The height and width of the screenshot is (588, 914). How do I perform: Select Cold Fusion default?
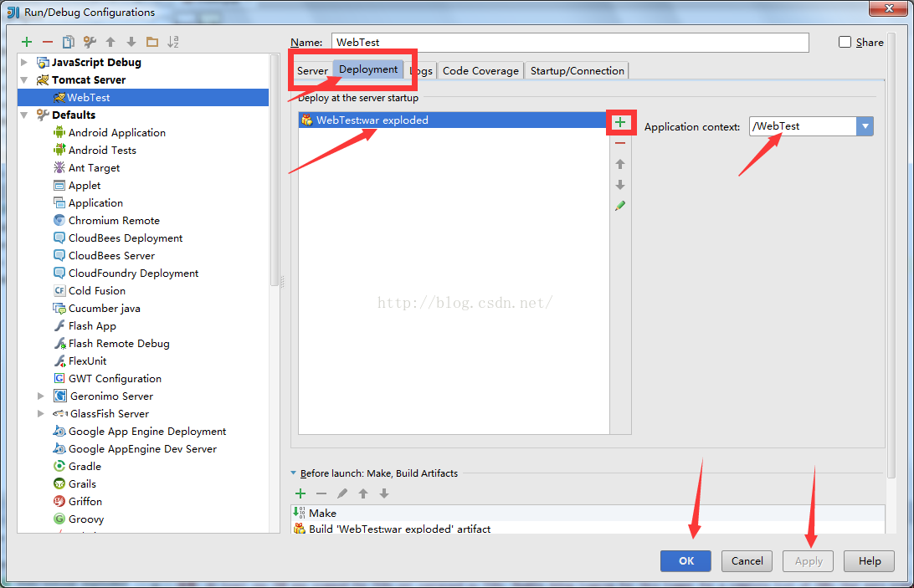coord(90,291)
